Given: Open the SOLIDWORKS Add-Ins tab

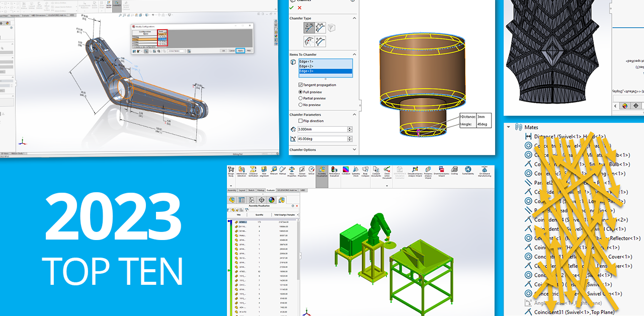Looking at the screenshot, I should click(x=286, y=189).
